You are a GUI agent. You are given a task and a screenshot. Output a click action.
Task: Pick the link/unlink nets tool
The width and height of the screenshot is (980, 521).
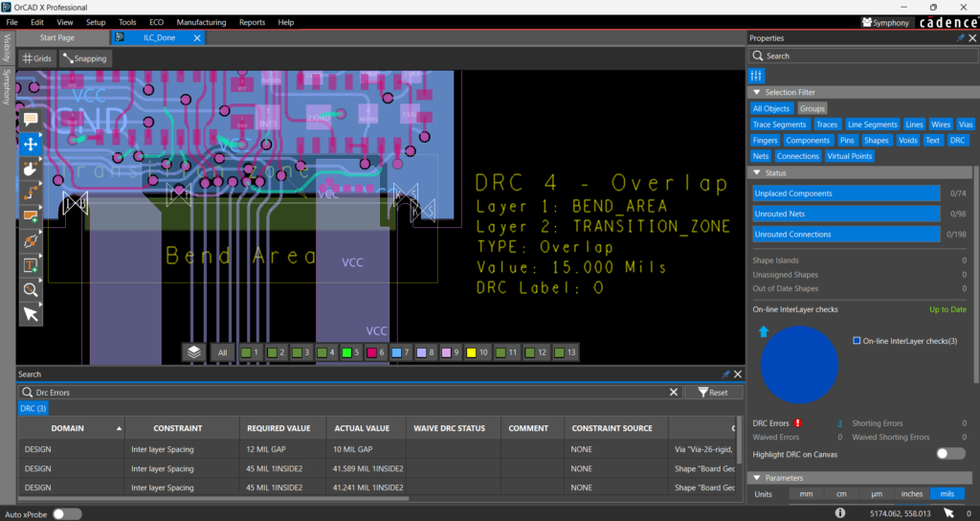[31, 240]
